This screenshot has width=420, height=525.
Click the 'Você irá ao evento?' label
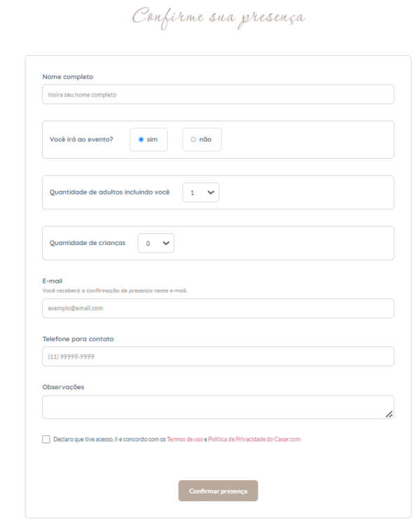[x=81, y=139]
